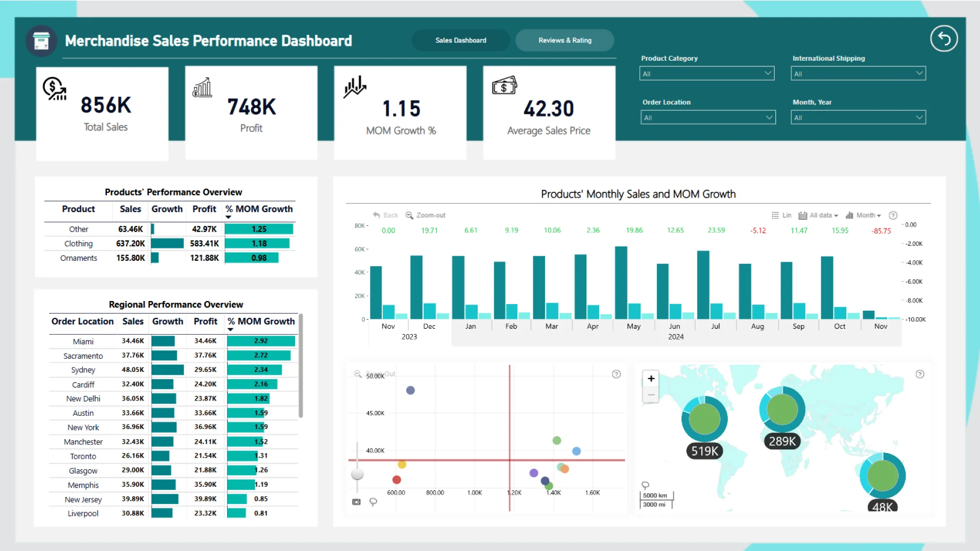Viewport: 980px width, 551px height.
Task: Click the camera icon below scatter chart
Action: 356,502
